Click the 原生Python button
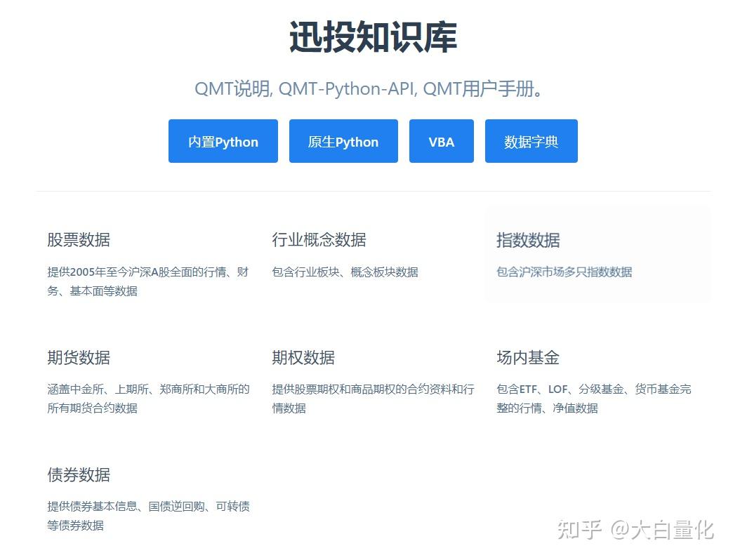Image resolution: width=733 pixels, height=560 pixels. [343, 141]
